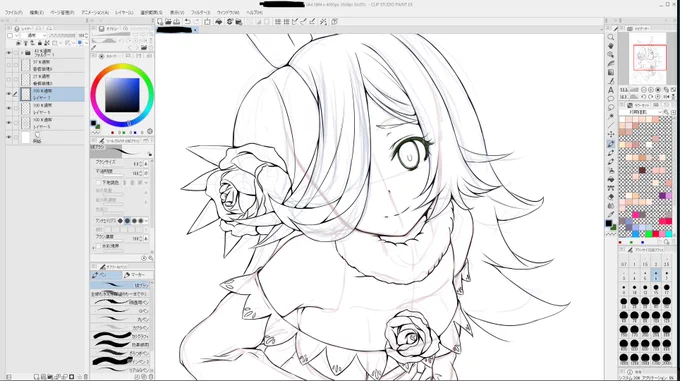680x381 pixels.
Task: Expand the 水彩境界 plus expander
Action: tap(93, 248)
